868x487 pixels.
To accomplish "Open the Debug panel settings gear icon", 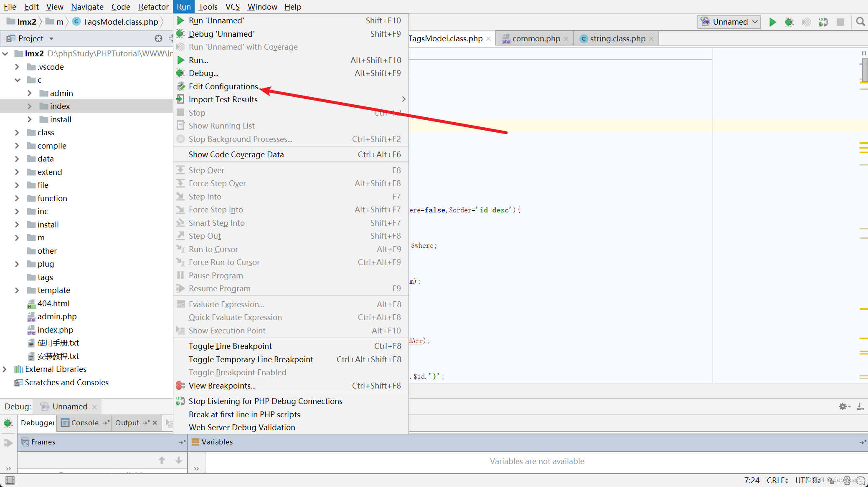I will pyautogui.click(x=843, y=406).
